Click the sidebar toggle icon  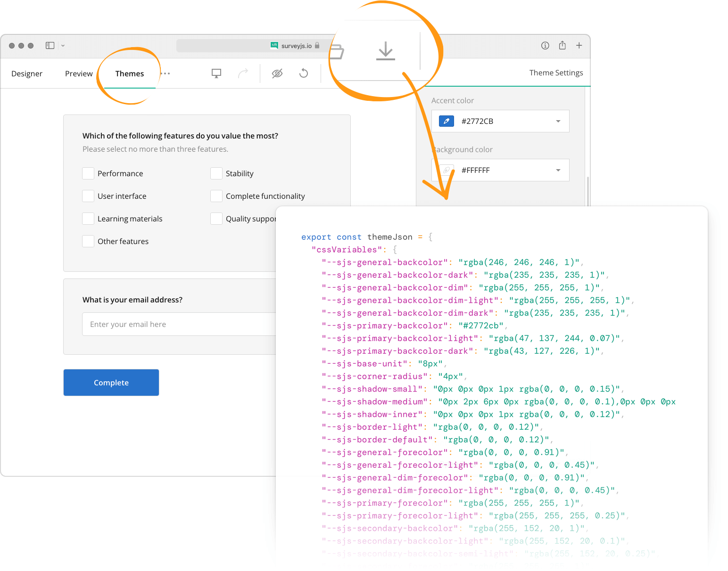[50, 45]
